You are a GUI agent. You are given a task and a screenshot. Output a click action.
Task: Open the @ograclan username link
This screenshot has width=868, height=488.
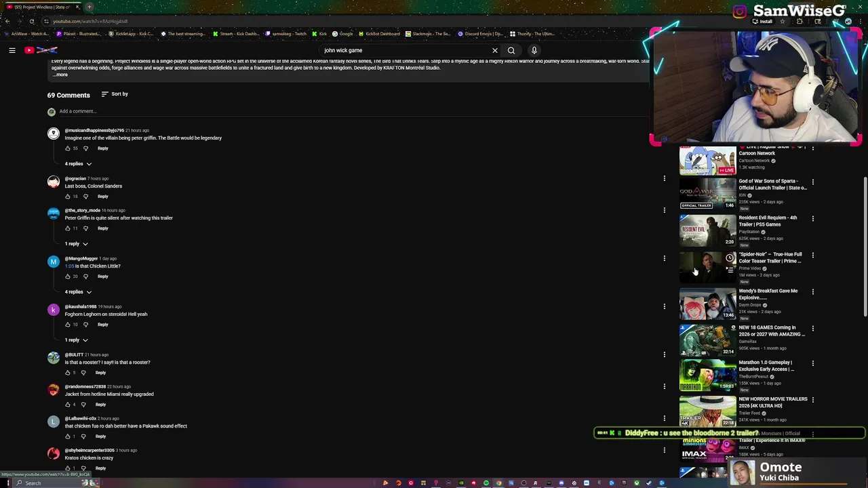click(75, 178)
